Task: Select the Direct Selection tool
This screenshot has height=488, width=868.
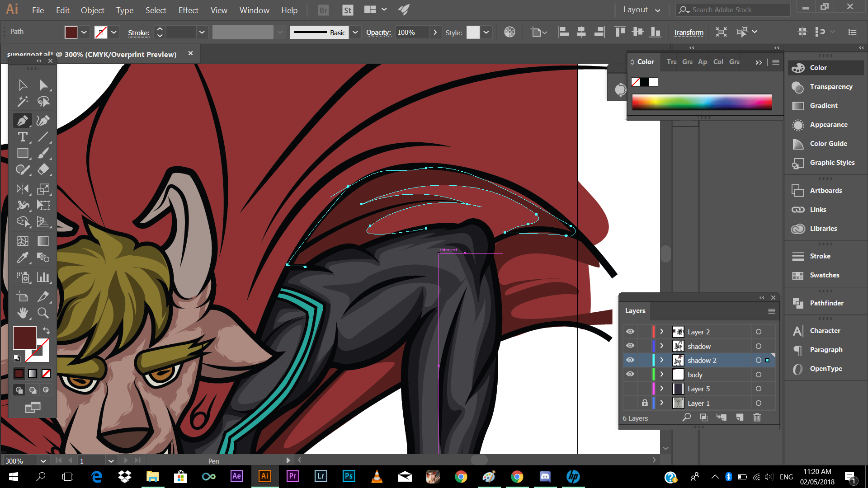Action: click(43, 85)
